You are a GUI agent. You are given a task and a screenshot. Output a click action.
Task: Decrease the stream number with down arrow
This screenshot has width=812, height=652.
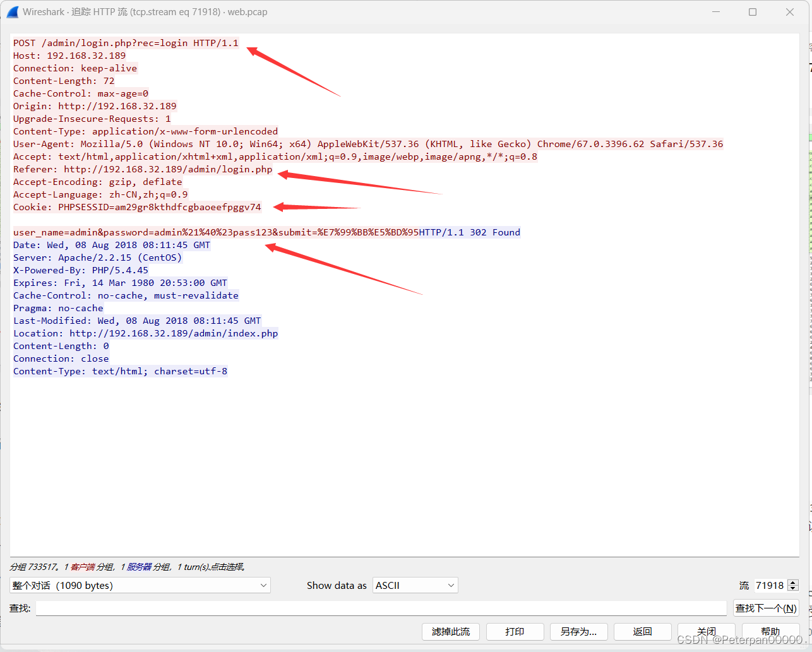[x=794, y=589]
